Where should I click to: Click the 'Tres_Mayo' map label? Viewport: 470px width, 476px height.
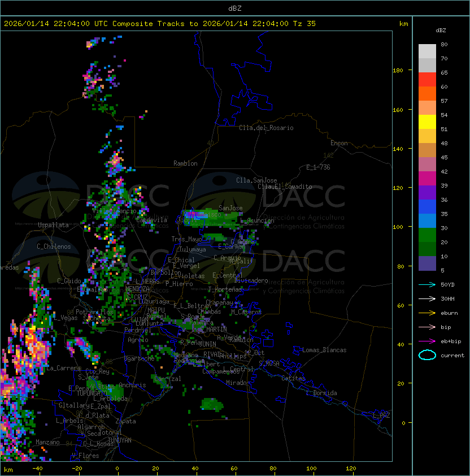coord(186,239)
